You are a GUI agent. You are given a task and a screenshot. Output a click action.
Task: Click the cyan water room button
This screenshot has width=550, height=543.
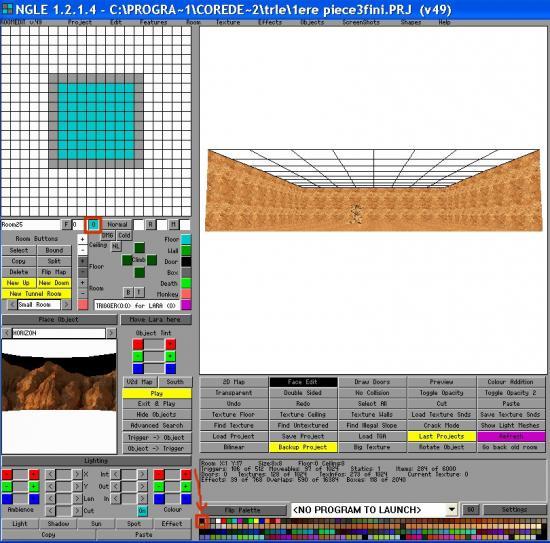[x=93, y=224]
